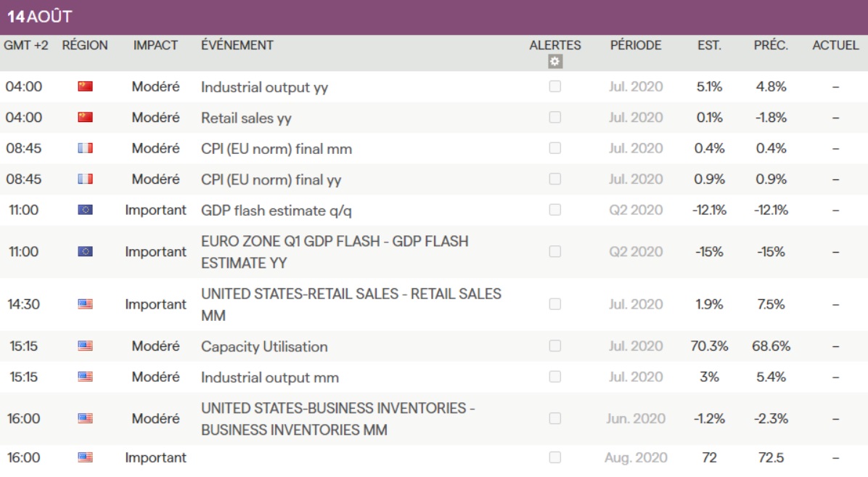Click US flag beside Capacity Utilisation row
This screenshot has height=477, width=868.
(85, 347)
